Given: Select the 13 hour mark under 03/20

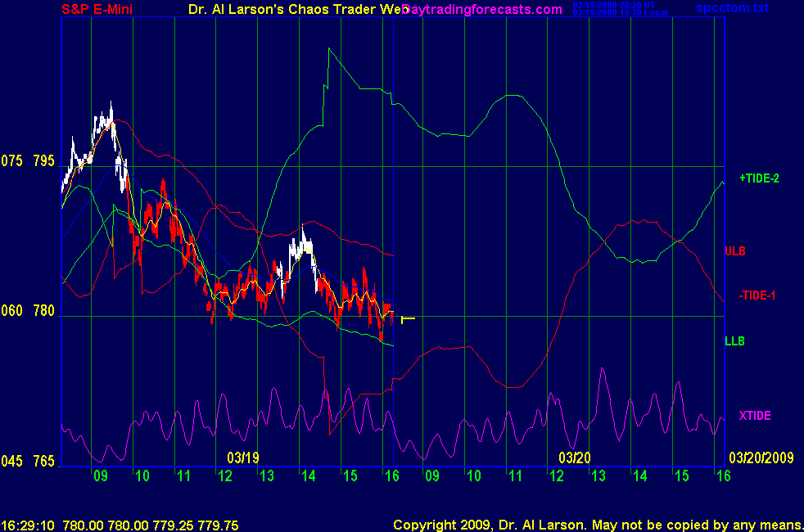Looking at the screenshot, I should coord(598,476).
